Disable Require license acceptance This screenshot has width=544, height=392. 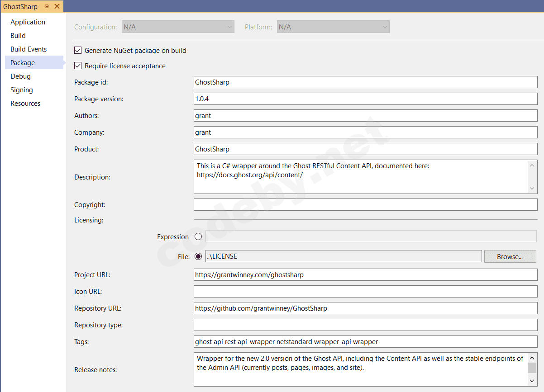click(x=77, y=66)
